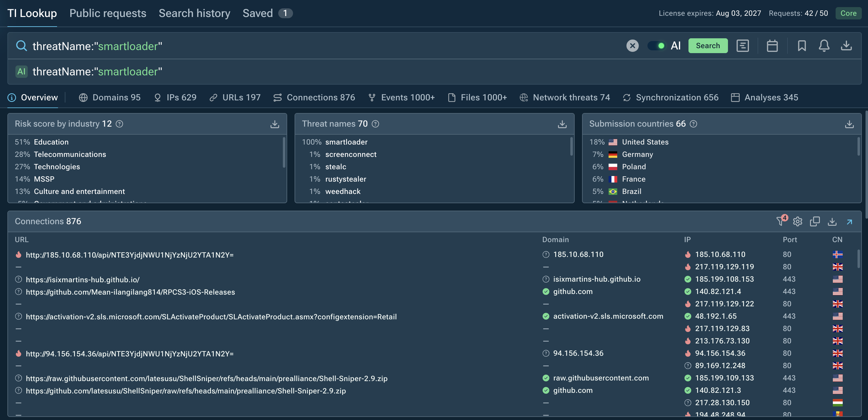
Task: Open the Saved tab
Action: [267, 13]
